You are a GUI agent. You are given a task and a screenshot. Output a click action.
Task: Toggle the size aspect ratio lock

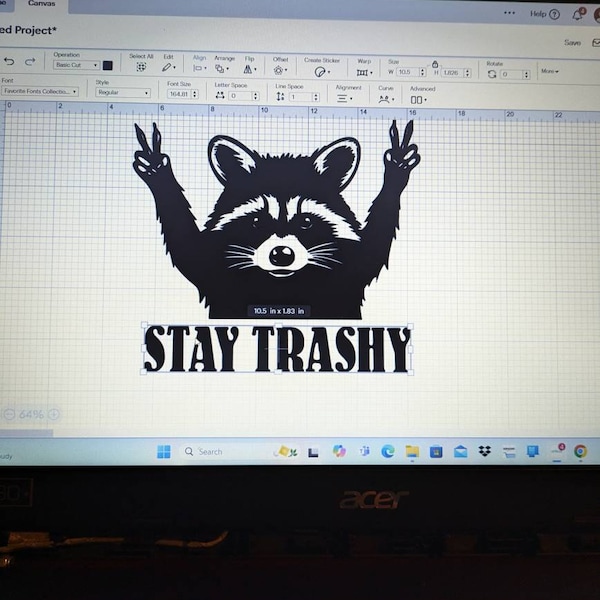click(x=435, y=64)
